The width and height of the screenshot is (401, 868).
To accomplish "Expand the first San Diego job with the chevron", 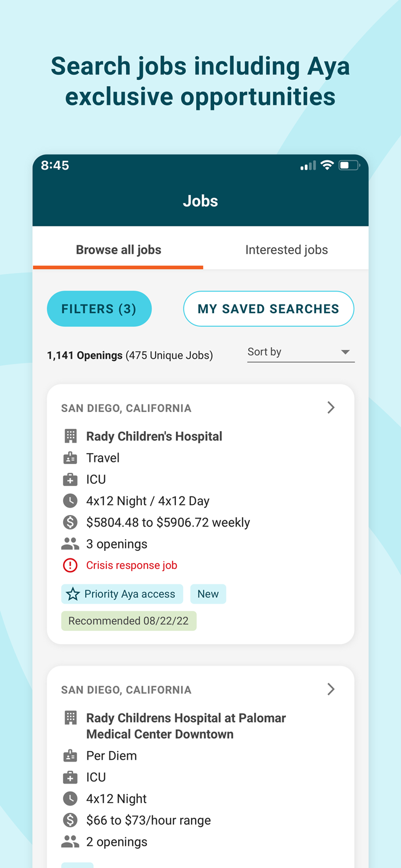I will (331, 407).
